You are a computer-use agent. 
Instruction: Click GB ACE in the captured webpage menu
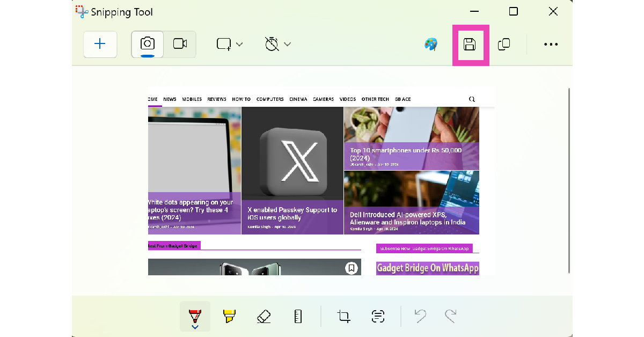[402, 99]
